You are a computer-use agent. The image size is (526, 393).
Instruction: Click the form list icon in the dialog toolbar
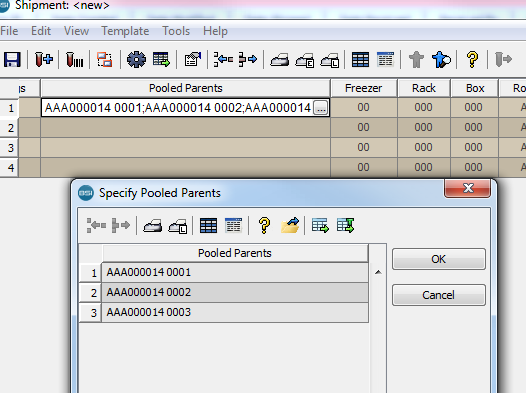233,225
